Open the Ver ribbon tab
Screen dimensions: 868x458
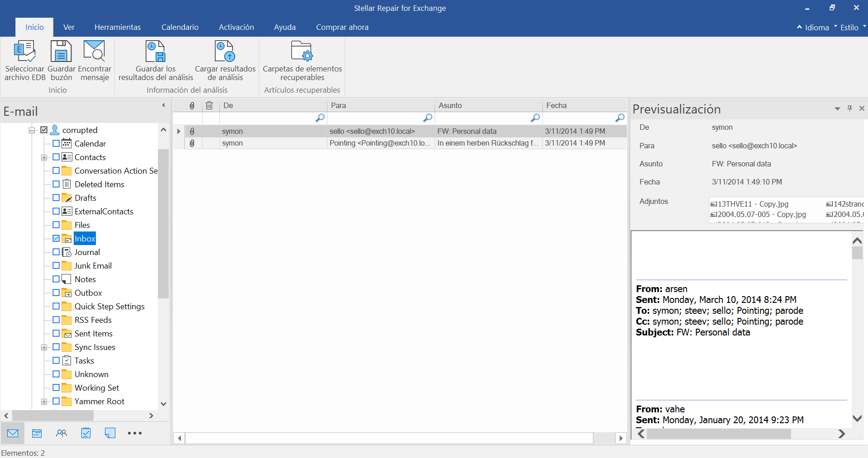(69, 27)
